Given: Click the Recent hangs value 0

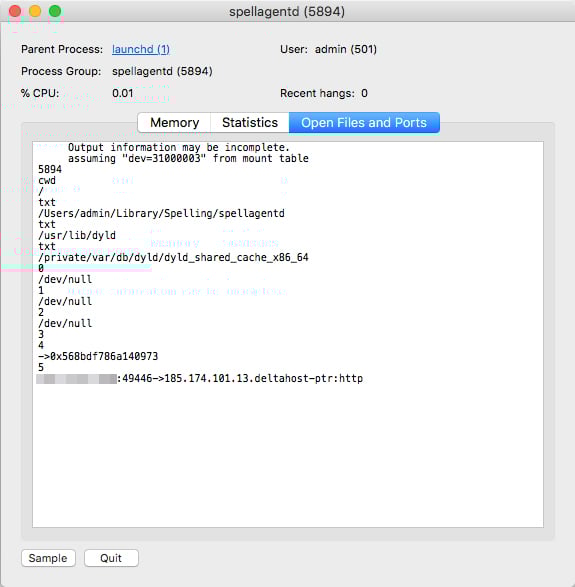Looking at the screenshot, I should pos(364,93).
